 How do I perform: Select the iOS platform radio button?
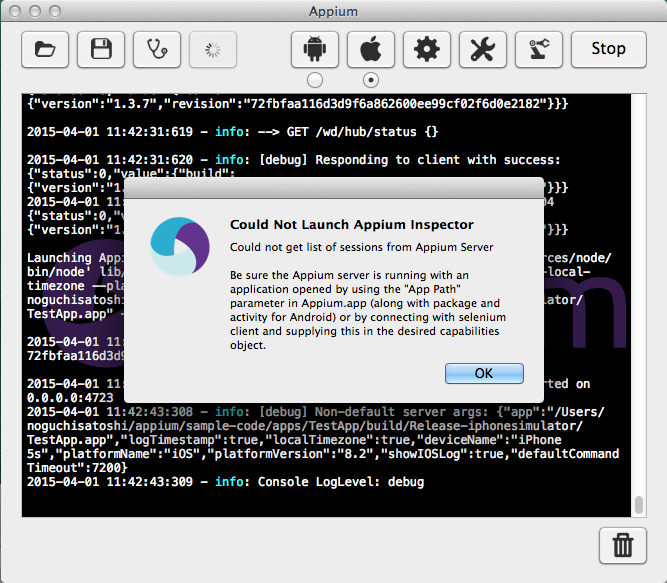tap(371, 80)
